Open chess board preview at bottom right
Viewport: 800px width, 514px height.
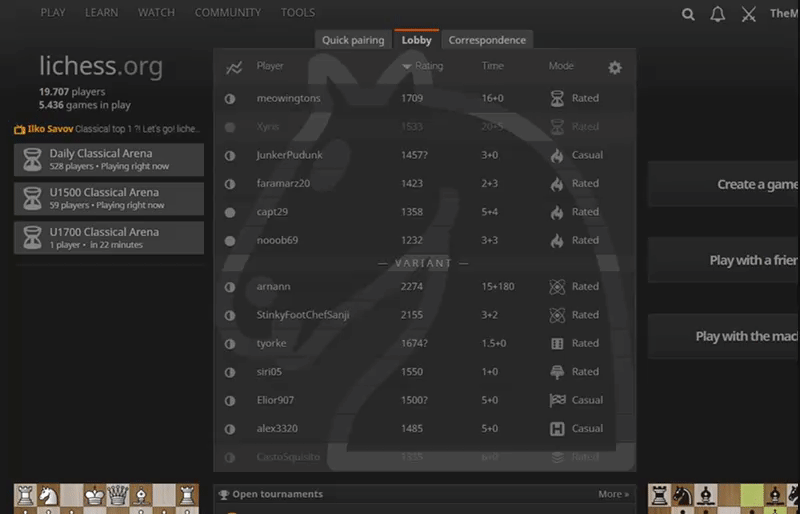(723, 499)
